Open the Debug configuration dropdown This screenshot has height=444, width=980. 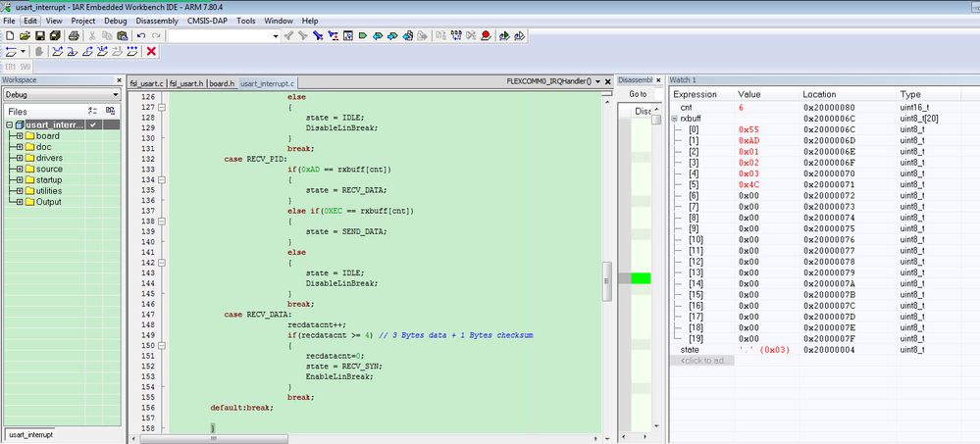(114, 94)
